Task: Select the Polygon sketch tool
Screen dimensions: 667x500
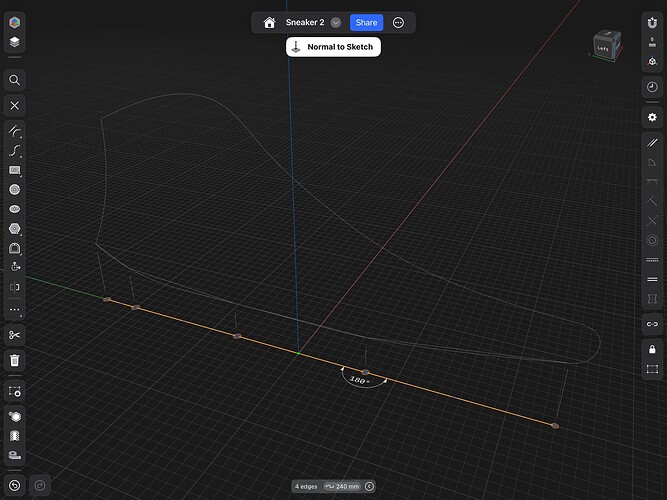Action: click(14, 229)
